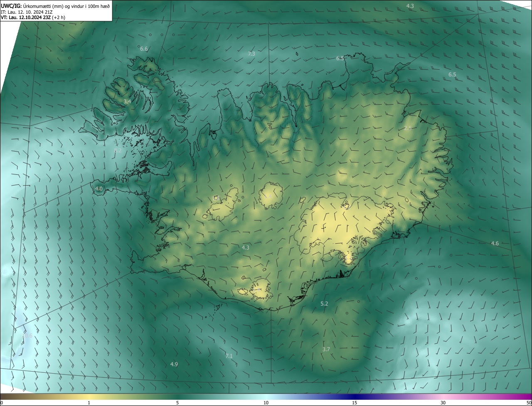Click the colour scale tick label 15

[355, 403]
